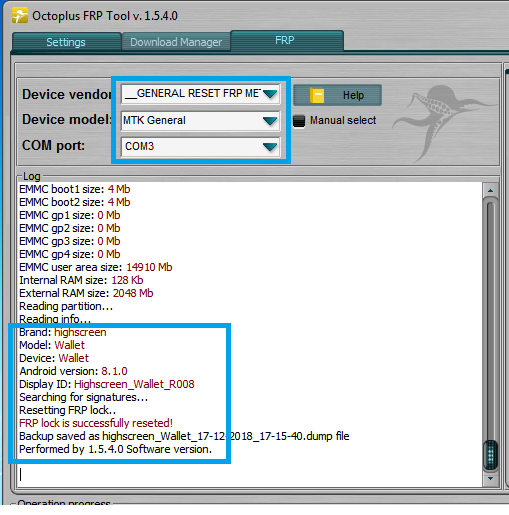Viewport: 509px width, 515px height.
Task: Click the 'Reading partition...' log line
Action: click(66, 306)
